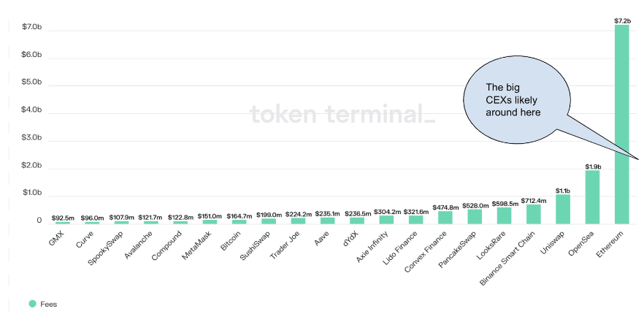Click the $1.9b value label
Viewport: 644px width, 325px height.
click(592, 167)
